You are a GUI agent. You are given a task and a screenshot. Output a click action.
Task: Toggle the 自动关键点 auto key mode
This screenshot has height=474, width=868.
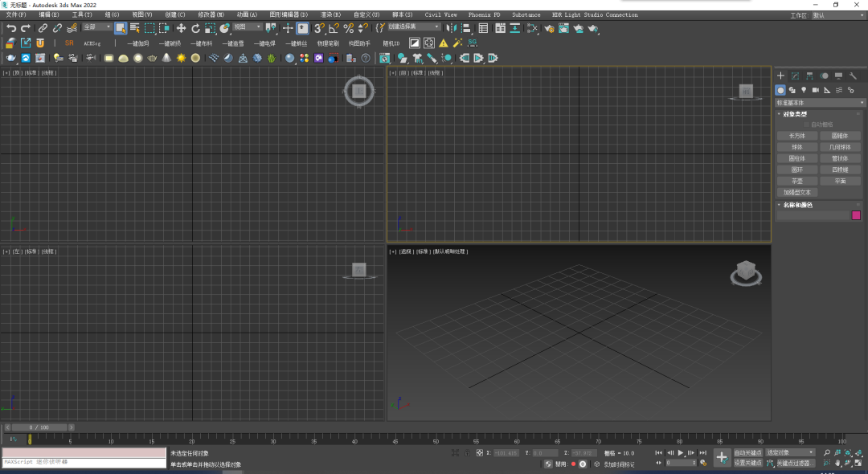747,453
